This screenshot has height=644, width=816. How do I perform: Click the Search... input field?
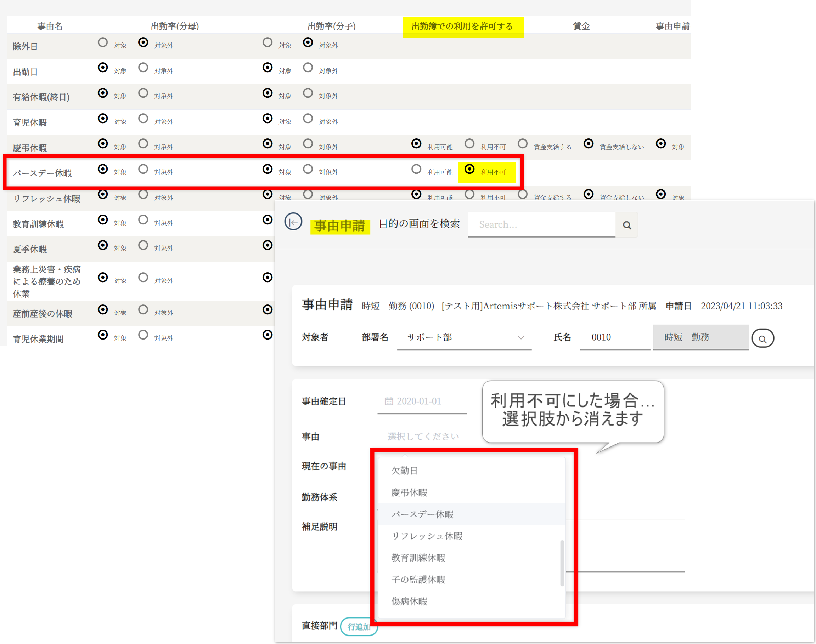(x=541, y=225)
